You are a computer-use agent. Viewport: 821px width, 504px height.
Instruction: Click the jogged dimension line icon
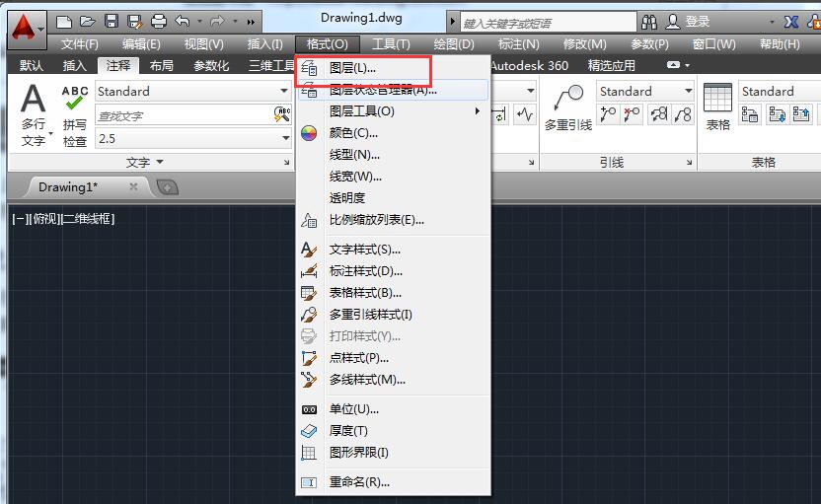click(524, 114)
